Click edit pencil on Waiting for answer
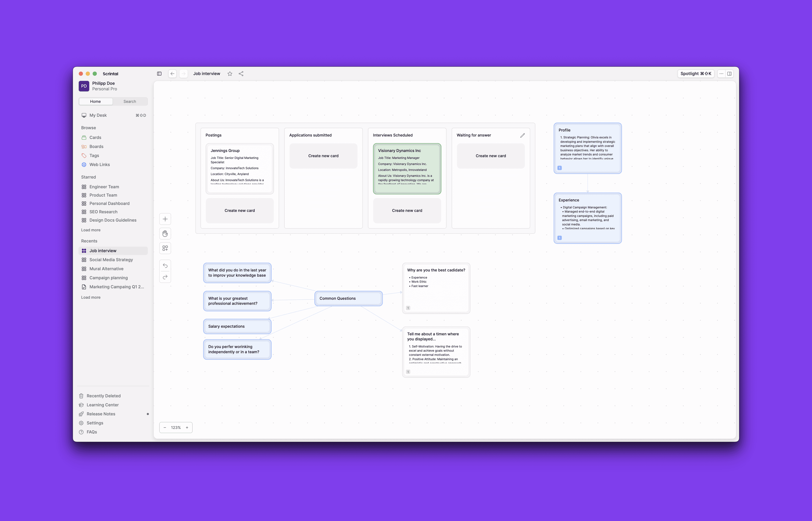This screenshot has width=812, height=521. coord(522,135)
